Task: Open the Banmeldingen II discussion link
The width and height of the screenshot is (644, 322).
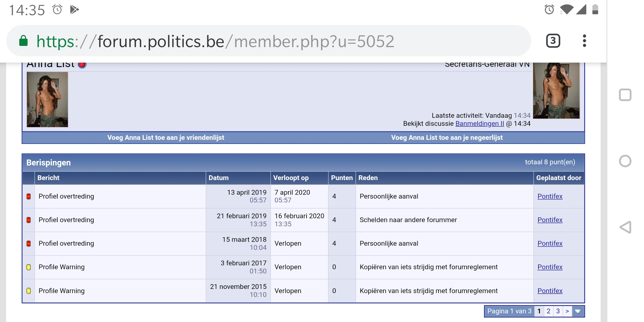Action: click(479, 124)
